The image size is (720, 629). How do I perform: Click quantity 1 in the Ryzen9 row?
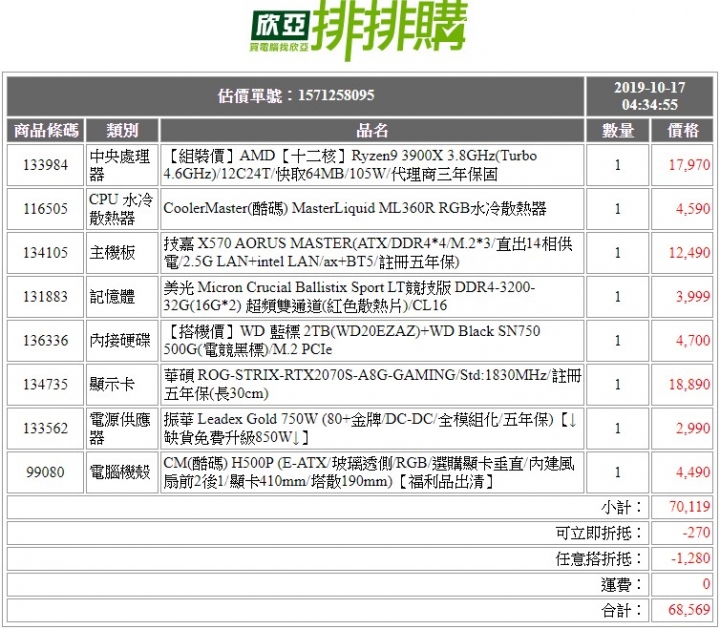coord(618,165)
